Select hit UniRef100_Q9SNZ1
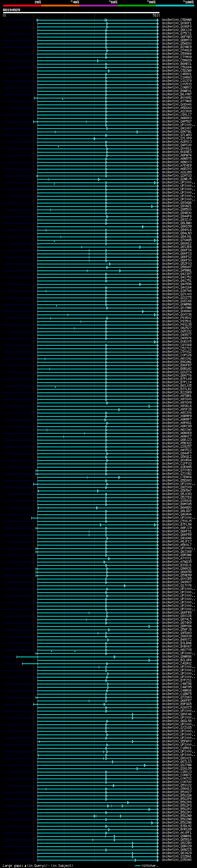The width and height of the screenshot is (197, 868). pyautogui.click(x=177, y=206)
